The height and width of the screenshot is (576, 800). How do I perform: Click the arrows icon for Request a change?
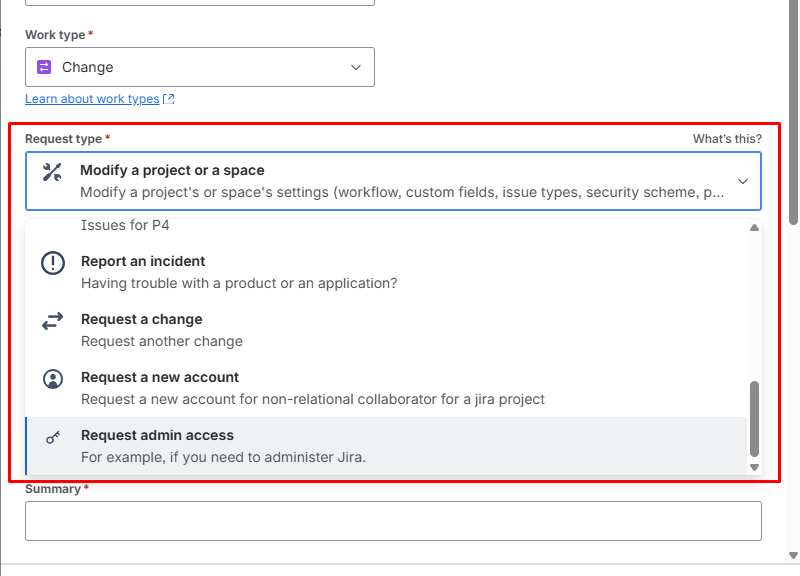point(52,321)
